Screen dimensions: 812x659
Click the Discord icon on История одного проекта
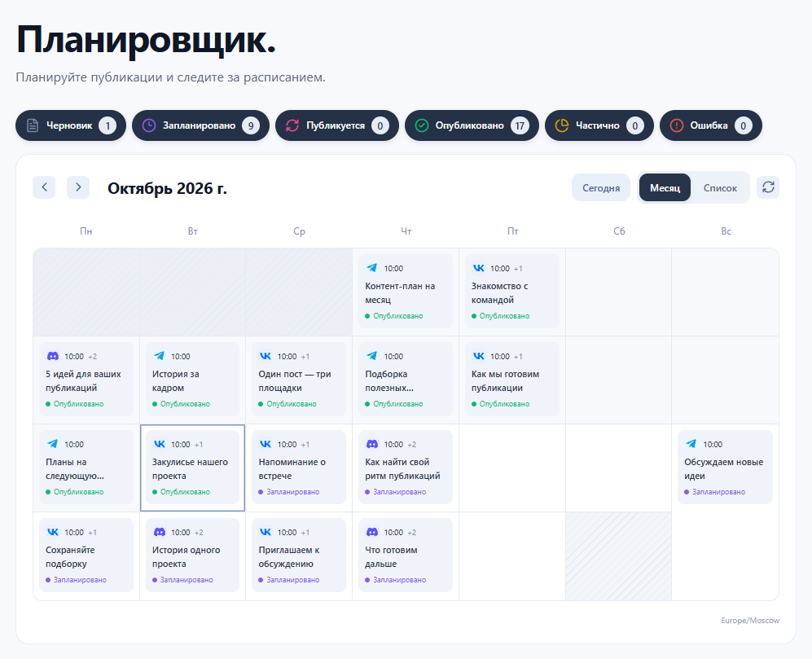(160, 532)
